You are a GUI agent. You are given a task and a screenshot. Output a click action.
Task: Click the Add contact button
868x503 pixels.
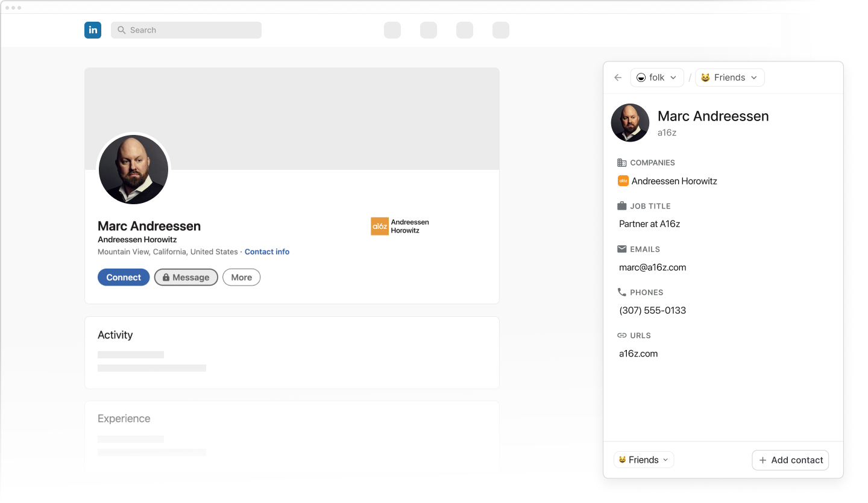pyautogui.click(x=790, y=460)
